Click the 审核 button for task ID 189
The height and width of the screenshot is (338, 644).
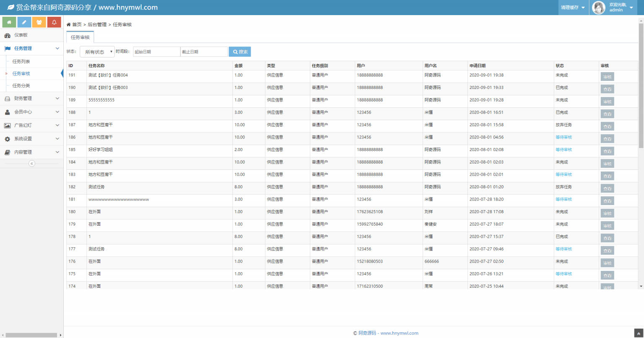(607, 101)
